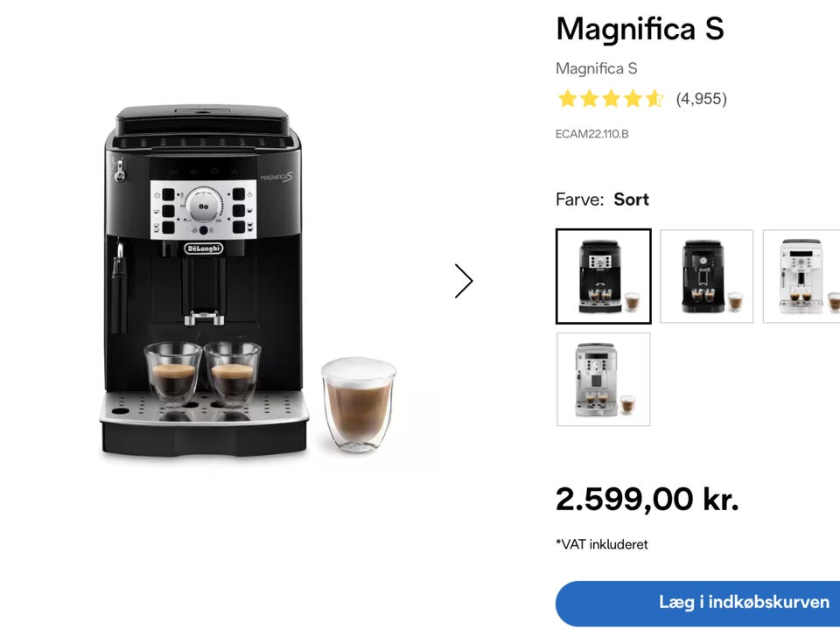
Task: Click the DeLonghi logo on the machine image
Action: (204, 248)
